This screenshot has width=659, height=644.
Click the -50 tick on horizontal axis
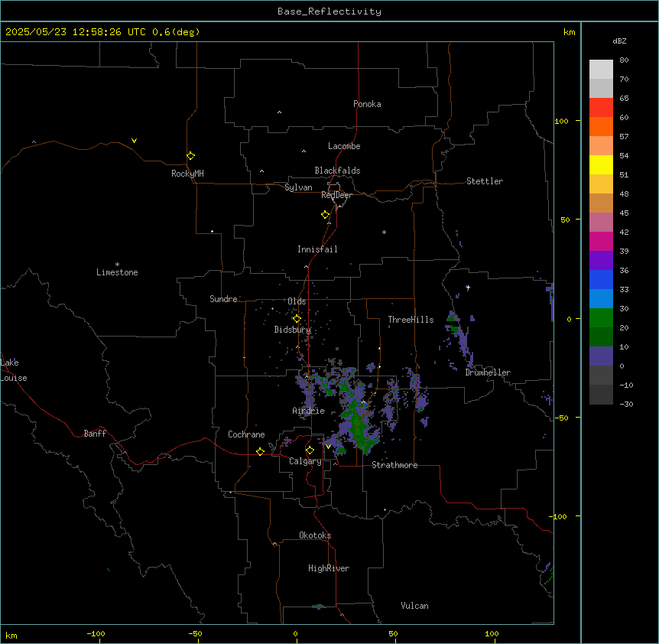pyautogui.click(x=195, y=633)
